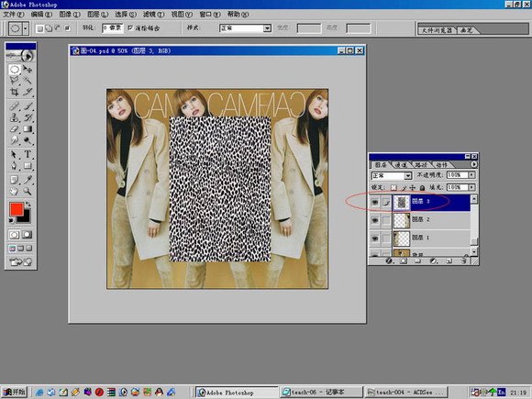Select the Hand tool
532x399 pixels.
click(15, 191)
